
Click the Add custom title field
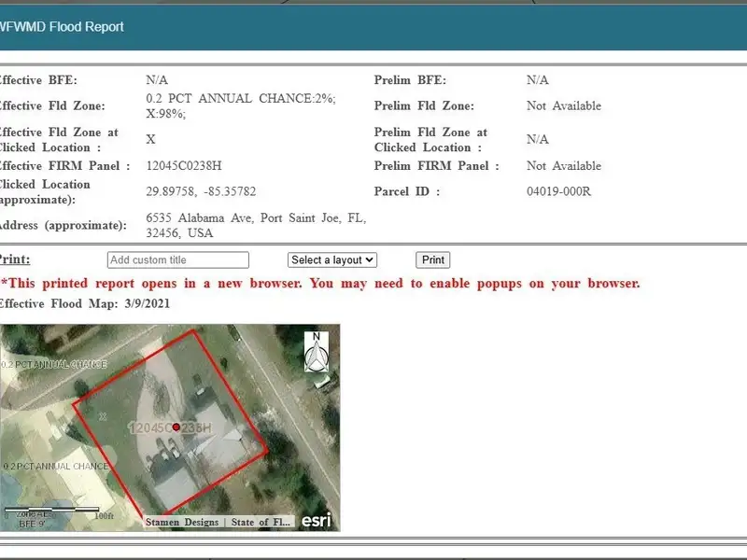pos(177,259)
